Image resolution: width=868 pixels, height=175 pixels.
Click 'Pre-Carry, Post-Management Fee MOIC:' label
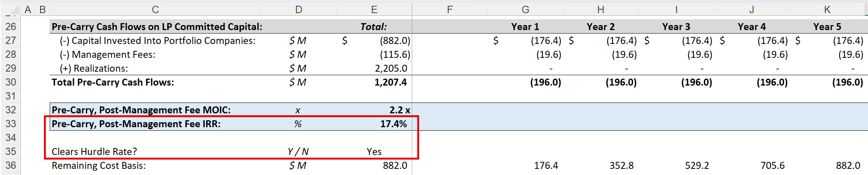point(141,110)
